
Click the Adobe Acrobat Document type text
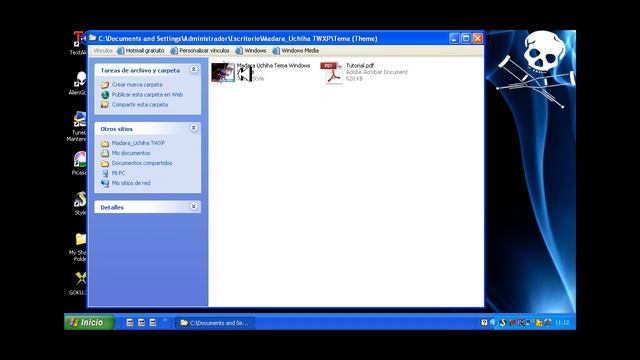376,72
